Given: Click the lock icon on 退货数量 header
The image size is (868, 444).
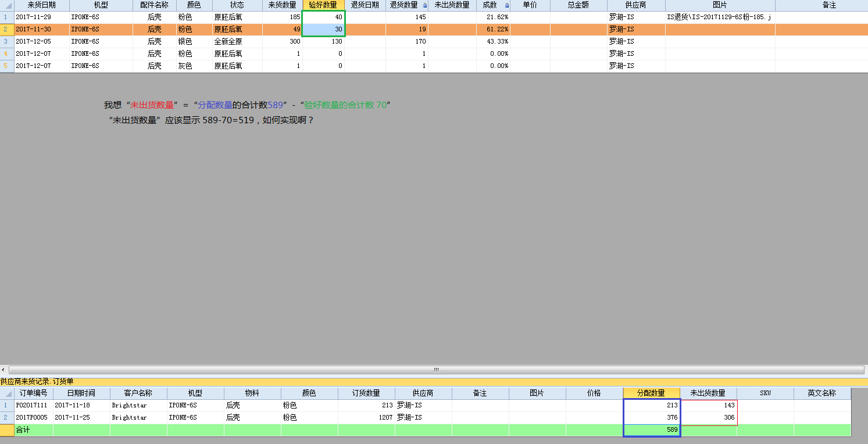Looking at the screenshot, I should [424, 5].
